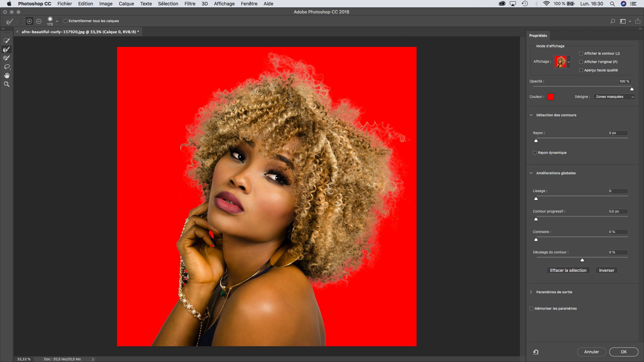Expand Paramètres de sortie section
Image resolution: width=644 pixels, height=362 pixels.
[x=531, y=292]
